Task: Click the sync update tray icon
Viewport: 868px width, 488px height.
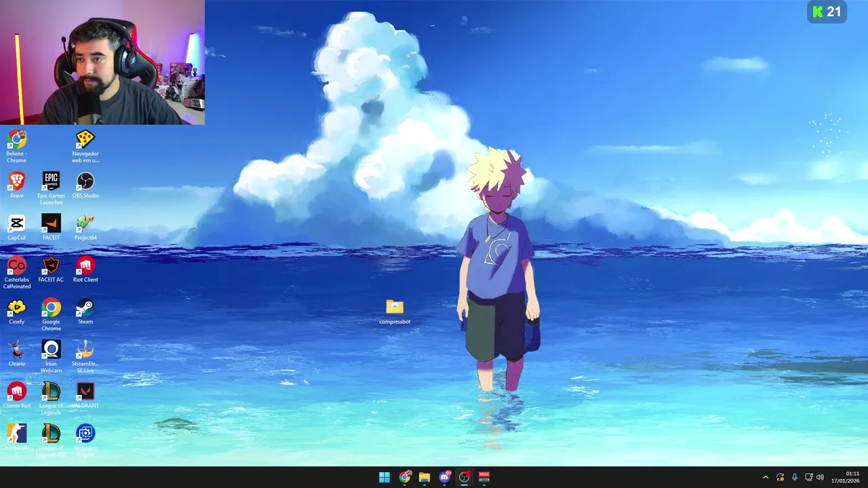Action: pos(781,477)
